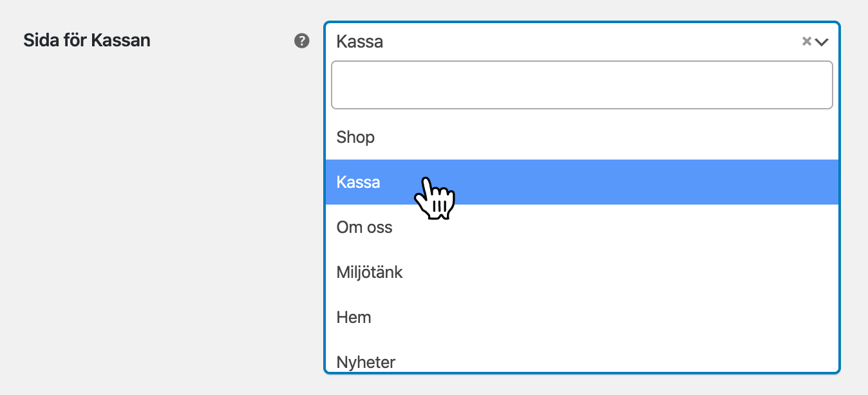Select the Nyheter option
The image size is (868, 395).
pos(366,362)
